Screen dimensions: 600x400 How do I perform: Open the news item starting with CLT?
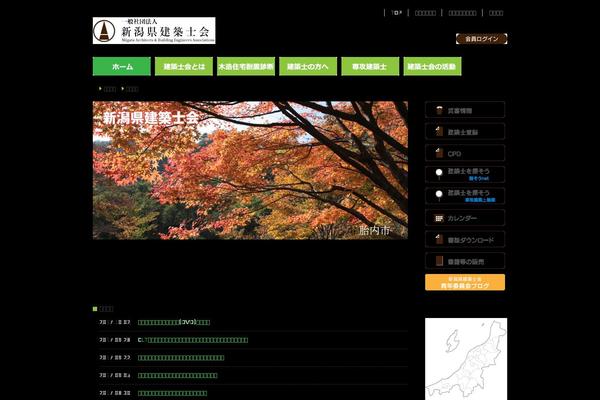coord(193,340)
